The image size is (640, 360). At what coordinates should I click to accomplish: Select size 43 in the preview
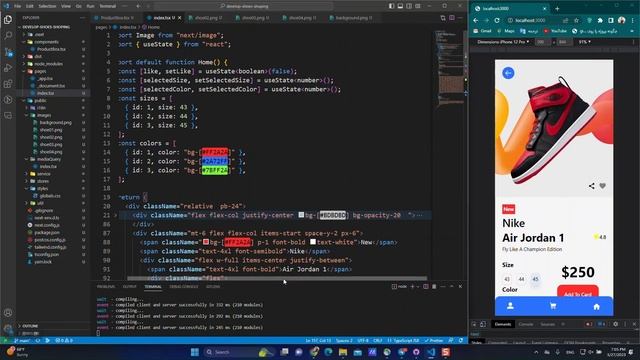pyautogui.click(x=507, y=279)
